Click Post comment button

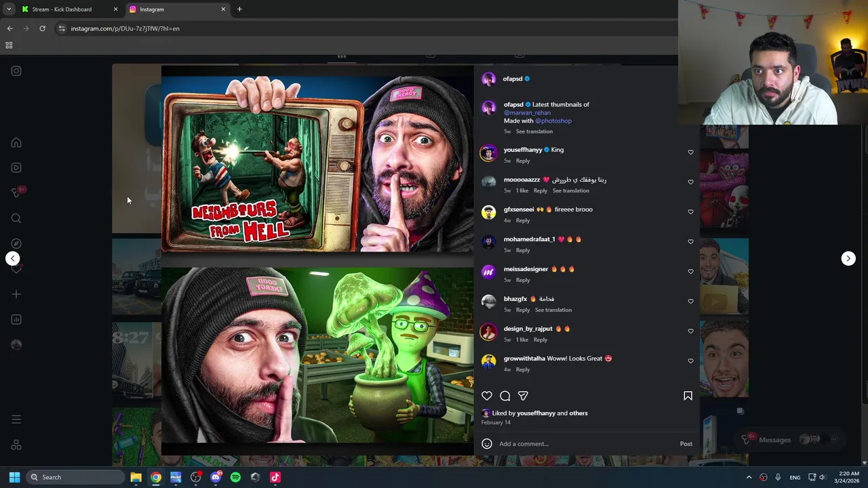click(x=686, y=444)
